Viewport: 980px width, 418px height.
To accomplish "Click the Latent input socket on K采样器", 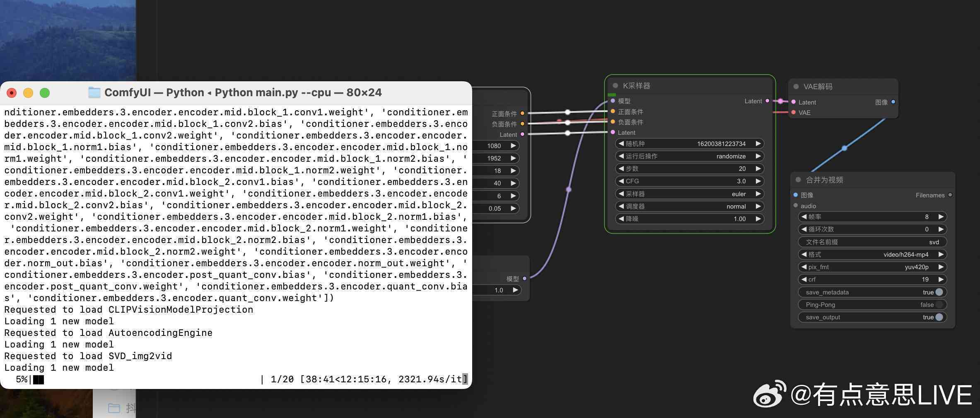I will click(x=613, y=132).
